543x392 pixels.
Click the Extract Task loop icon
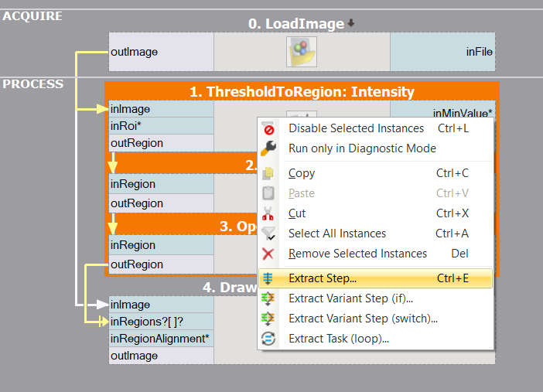268,339
